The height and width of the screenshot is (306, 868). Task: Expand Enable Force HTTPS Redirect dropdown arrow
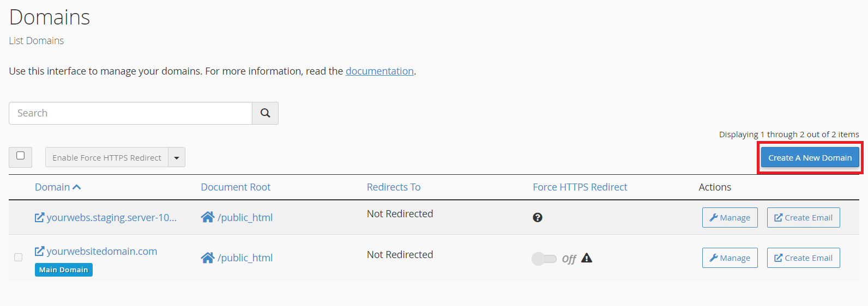(x=177, y=157)
